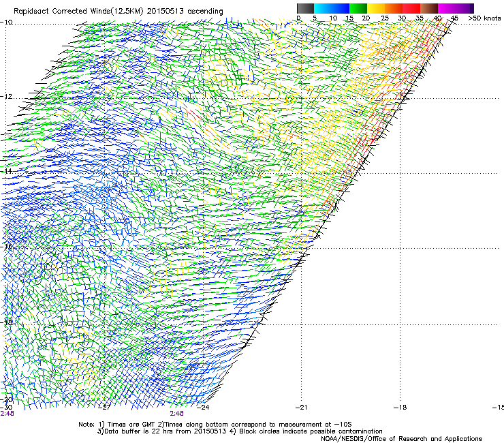Click the "-24" longitude axis label
The image size is (504, 443).
(202, 408)
